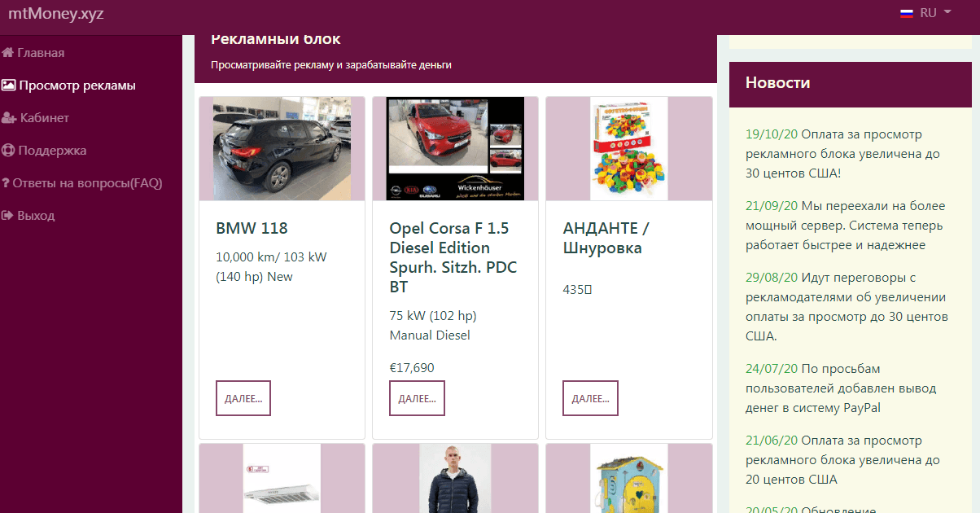
Task: Open the black BMW 118 thumbnail
Action: point(282,149)
